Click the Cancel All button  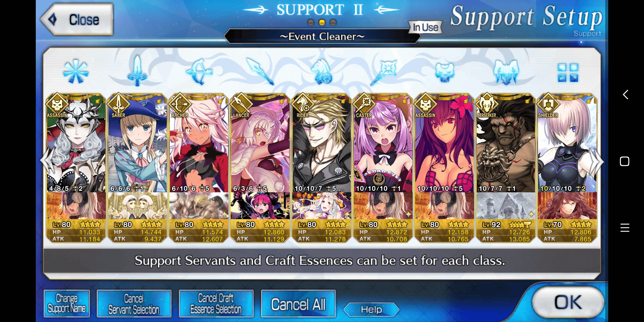click(298, 304)
